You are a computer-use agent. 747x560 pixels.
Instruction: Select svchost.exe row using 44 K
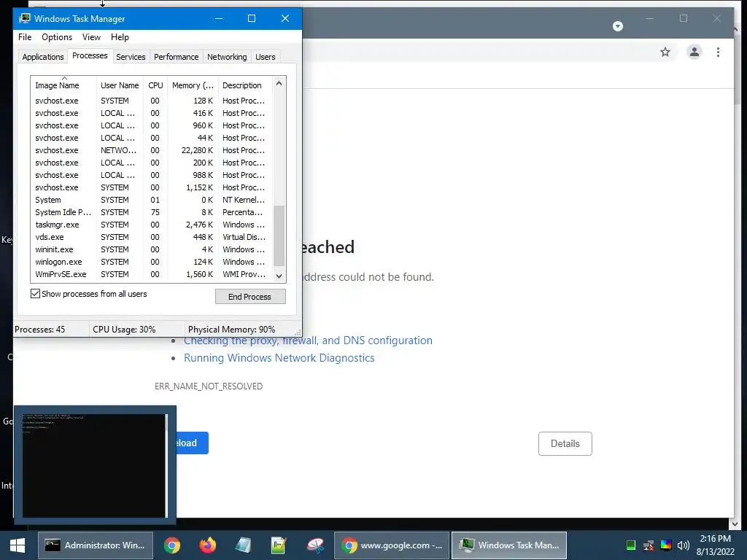tap(152, 138)
